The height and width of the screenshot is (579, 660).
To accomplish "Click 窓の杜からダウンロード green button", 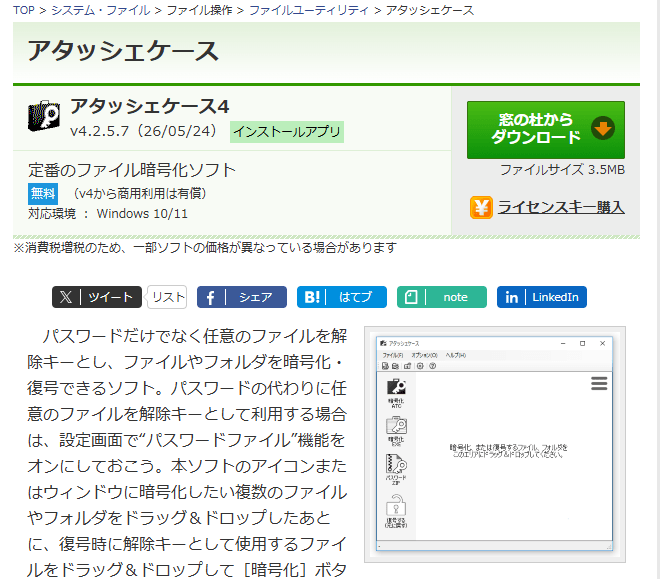I will click(x=546, y=130).
